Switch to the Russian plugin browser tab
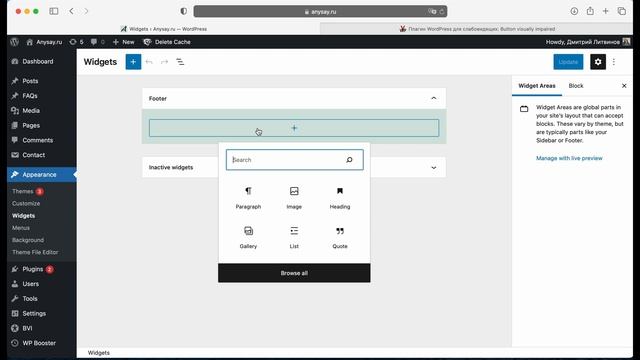640x360 pixels. (476, 29)
